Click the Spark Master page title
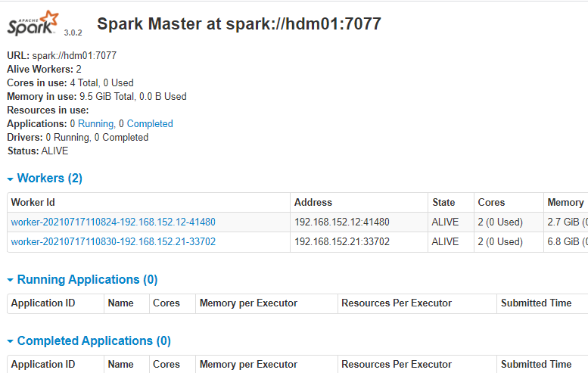588x373 pixels. (239, 24)
